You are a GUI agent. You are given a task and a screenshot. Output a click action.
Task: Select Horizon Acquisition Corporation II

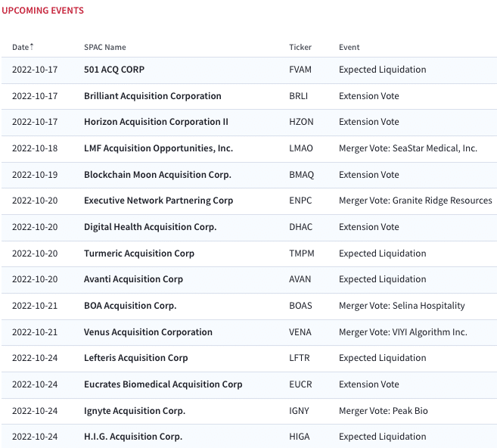point(156,122)
